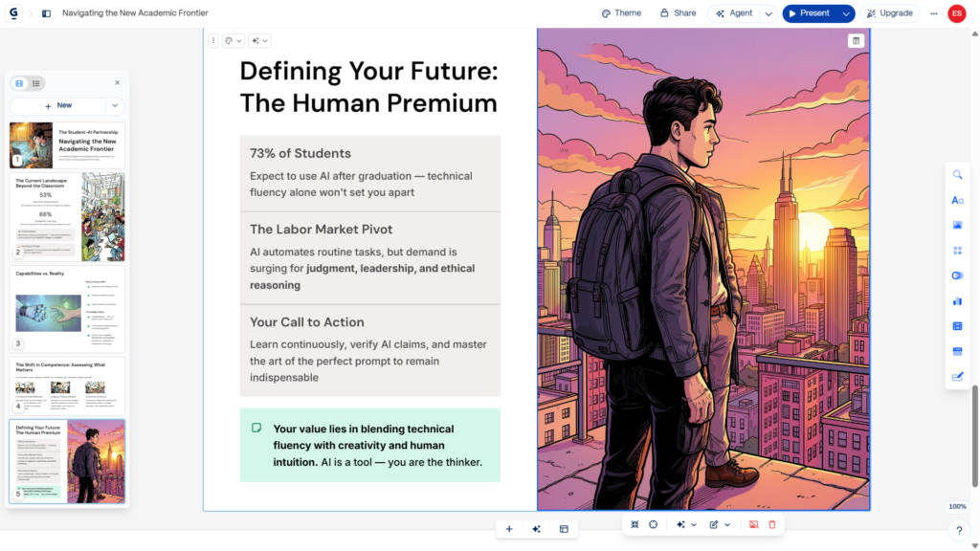Open the Theme menu
The height and width of the screenshot is (551, 980).
pos(621,13)
